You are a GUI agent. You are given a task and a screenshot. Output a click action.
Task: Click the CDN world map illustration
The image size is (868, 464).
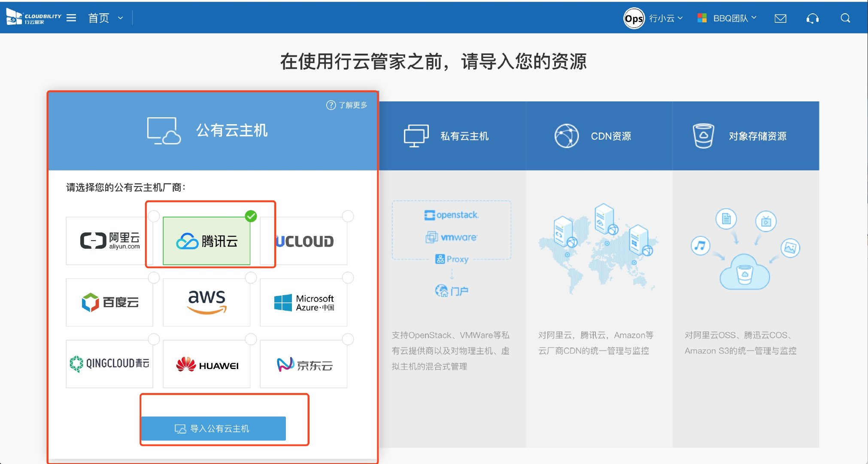pyautogui.click(x=598, y=248)
